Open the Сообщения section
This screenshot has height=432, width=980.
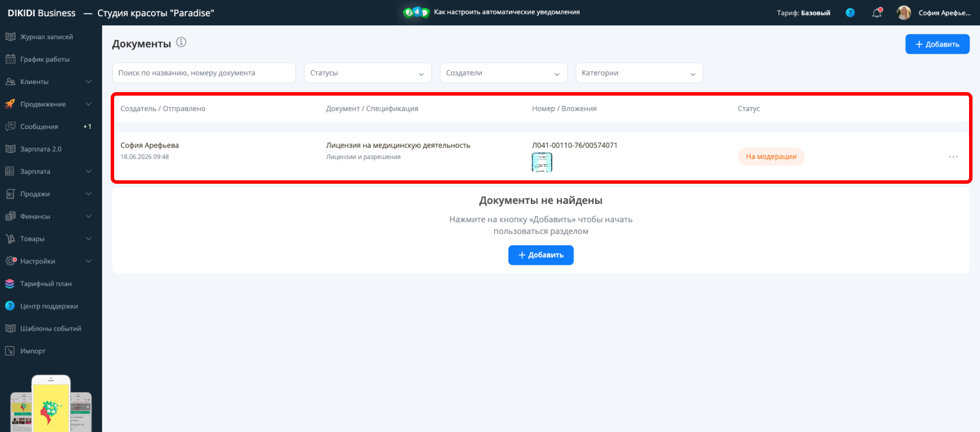[x=39, y=127]
